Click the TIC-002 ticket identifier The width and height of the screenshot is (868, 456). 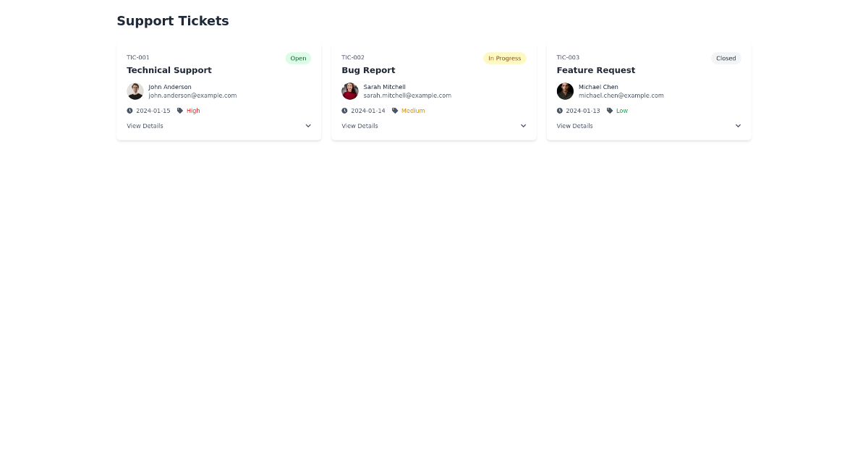tap(352, 57)
